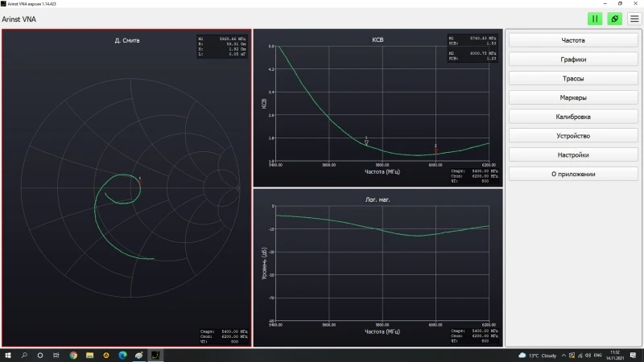Open the hamburger menu icon
Screen dimensions: 644x362
634,19
